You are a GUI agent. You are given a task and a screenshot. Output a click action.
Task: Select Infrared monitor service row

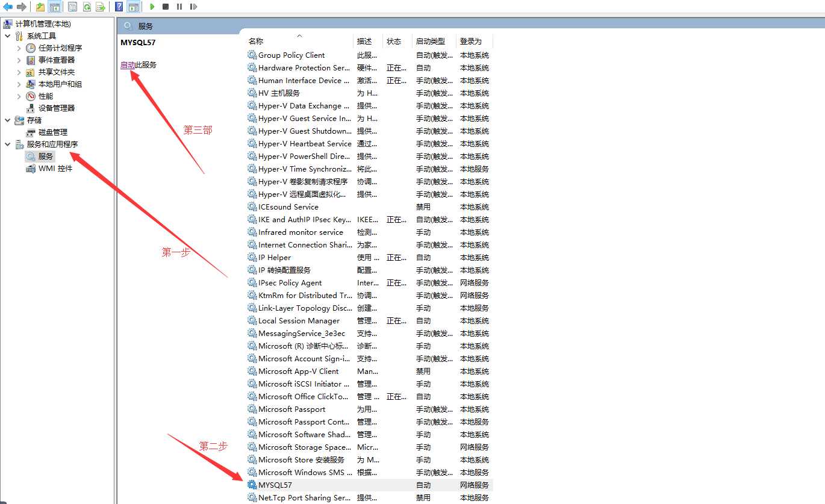[369, 232]
